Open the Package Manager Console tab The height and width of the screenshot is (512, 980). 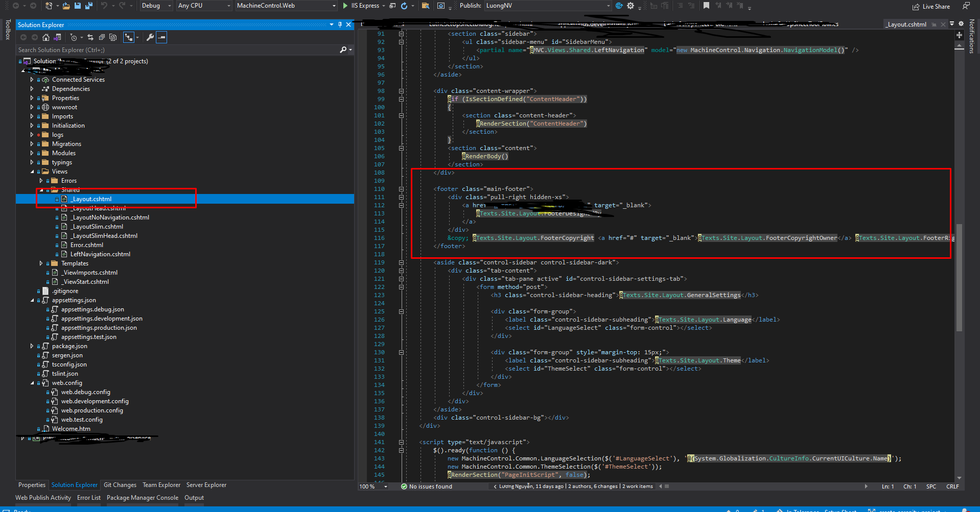143,498
